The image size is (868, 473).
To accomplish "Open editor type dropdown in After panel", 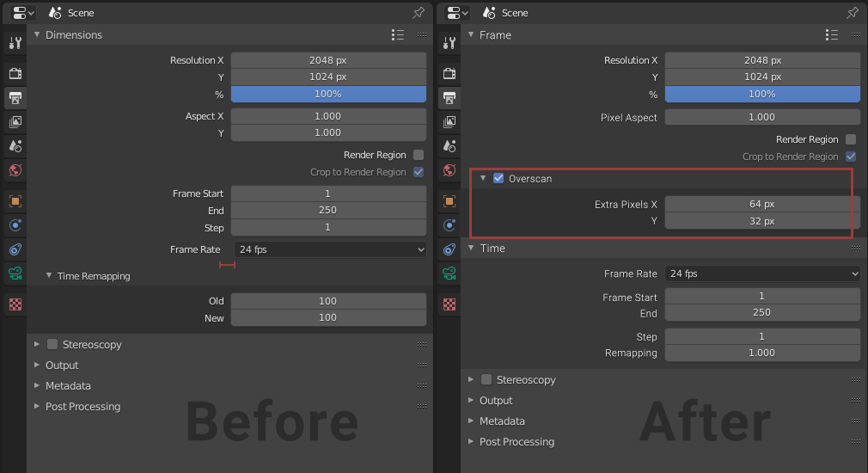I will tap(457, 12).
